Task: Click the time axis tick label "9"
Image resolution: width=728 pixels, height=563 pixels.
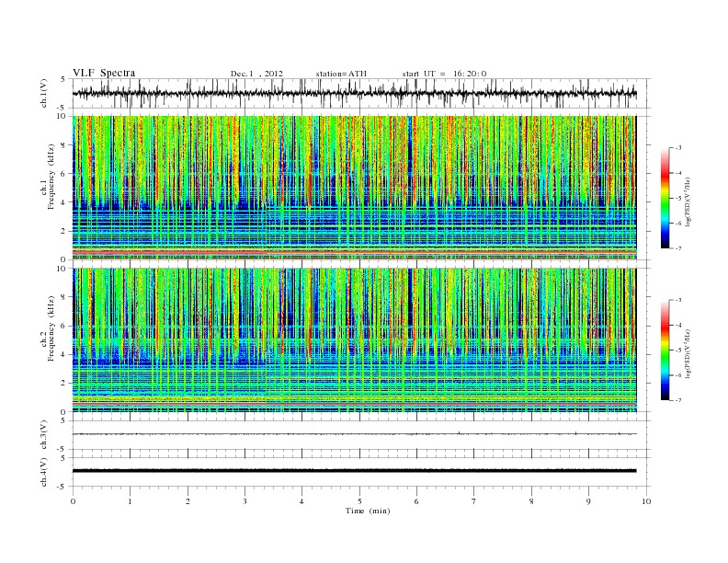Action: [588, 501]
